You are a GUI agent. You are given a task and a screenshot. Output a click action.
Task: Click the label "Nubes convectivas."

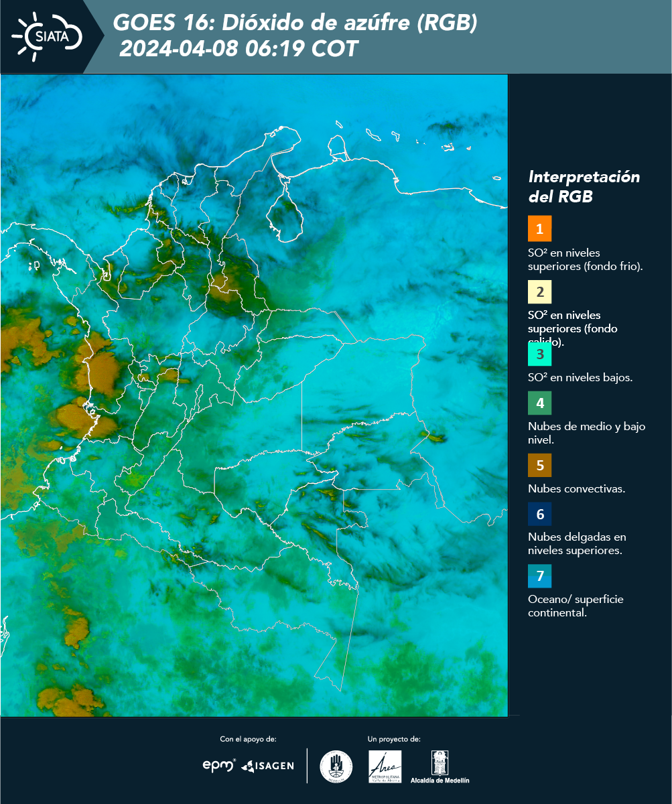tap(577, 488)
